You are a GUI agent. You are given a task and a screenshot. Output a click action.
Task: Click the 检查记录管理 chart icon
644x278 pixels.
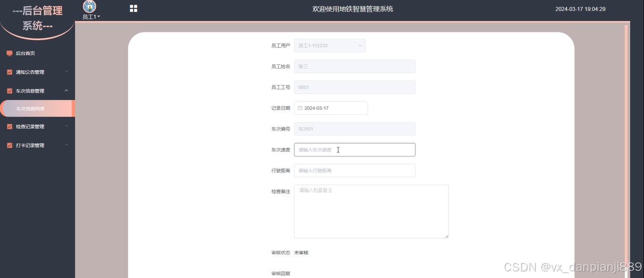click(9, 127)
